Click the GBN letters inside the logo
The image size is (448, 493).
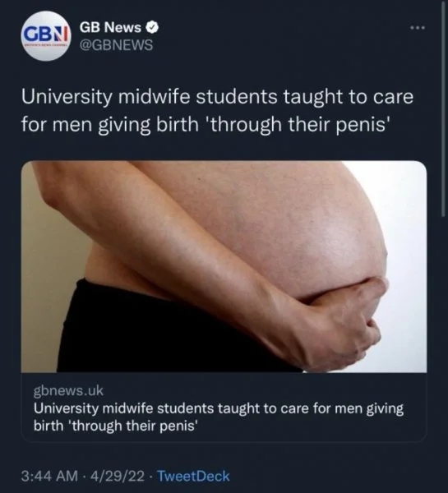point(46,34)
